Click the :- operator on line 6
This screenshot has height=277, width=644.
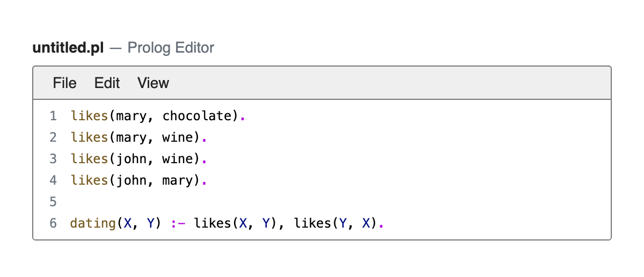point(178,223)
